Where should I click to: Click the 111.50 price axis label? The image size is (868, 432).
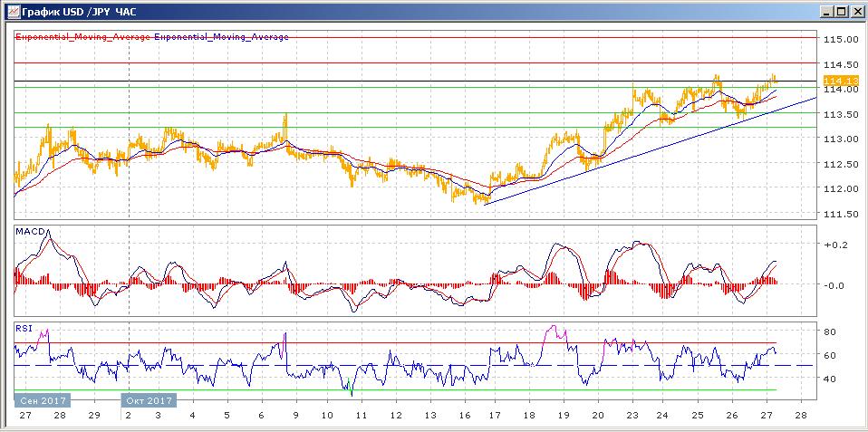coord(840,214)
